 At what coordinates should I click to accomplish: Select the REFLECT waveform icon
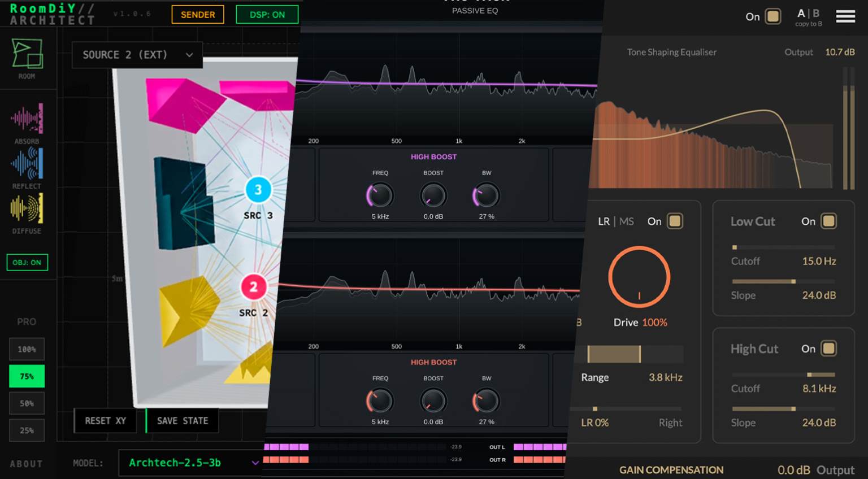(27, 164)
